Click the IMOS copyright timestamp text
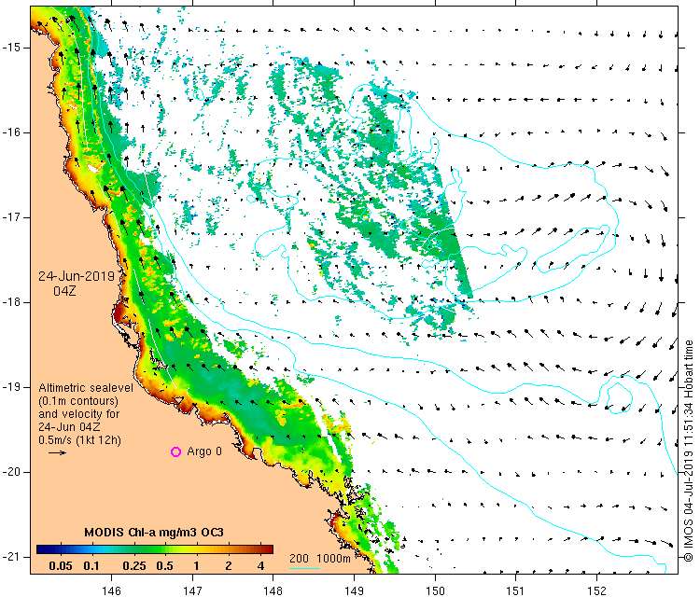 [688, 451]
